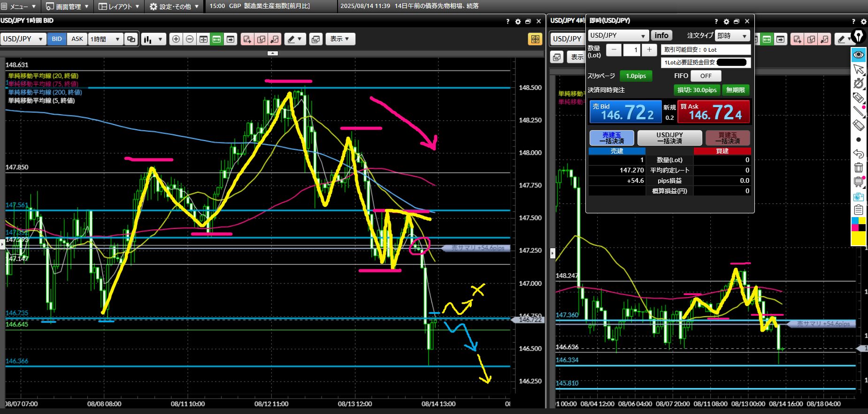Click the clipboard icon in drawing toolbar
The image size is (868, 414).
click(859, 210)
